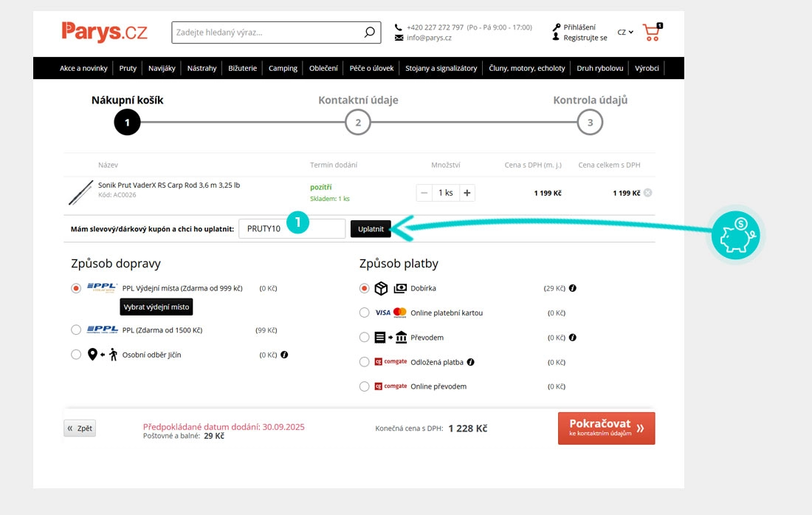
Task: Click the Vybrat výdejní místo button
Action: 156,307
